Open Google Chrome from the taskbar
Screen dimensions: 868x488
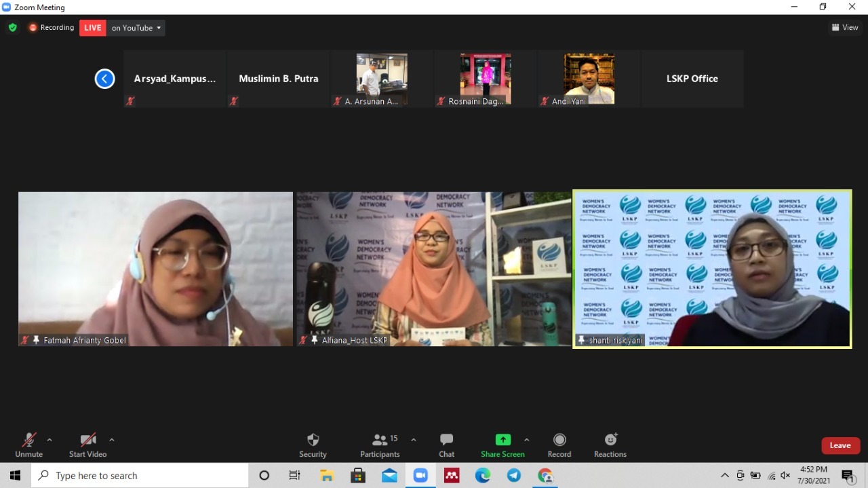pyautogui.click(x=545, y=476)
